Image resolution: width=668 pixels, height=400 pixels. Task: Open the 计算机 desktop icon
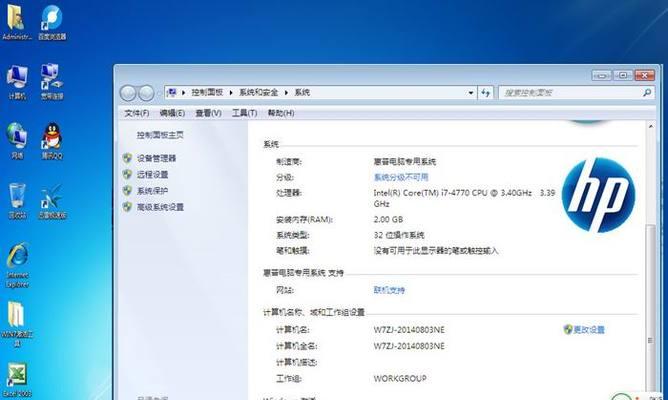17,82
